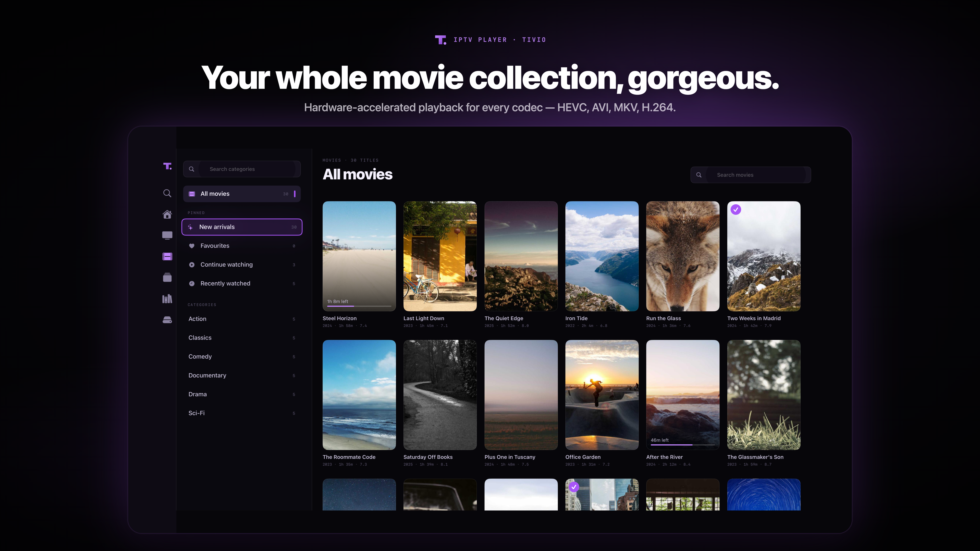
Task: Open the starry night sky poster in bottom row
Action: (359, 494)
